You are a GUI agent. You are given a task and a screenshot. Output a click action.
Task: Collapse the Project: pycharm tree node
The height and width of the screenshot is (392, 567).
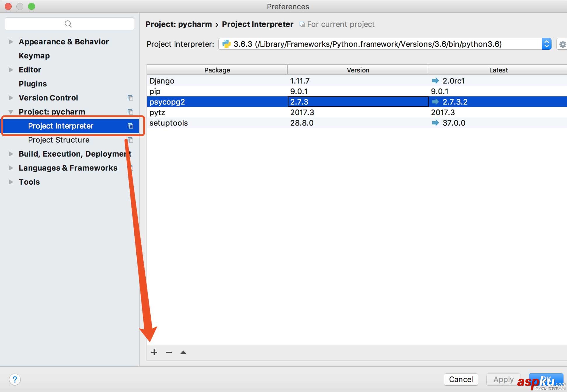(11, 112)
